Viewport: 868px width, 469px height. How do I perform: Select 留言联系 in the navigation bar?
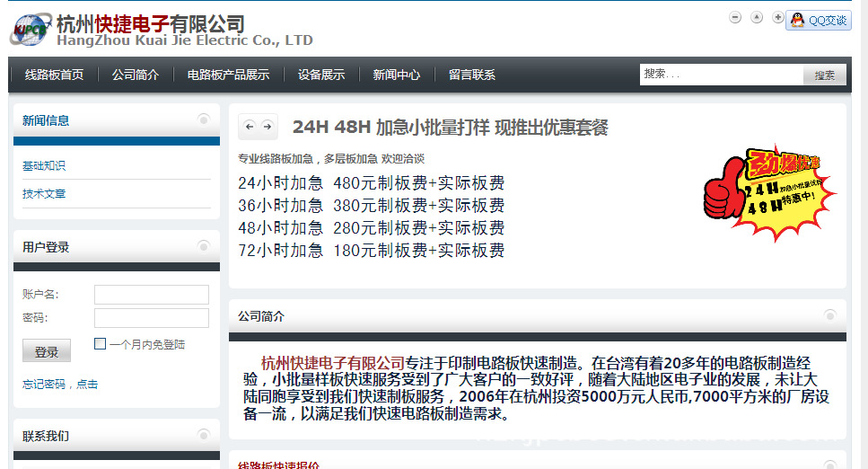point(472,75)
